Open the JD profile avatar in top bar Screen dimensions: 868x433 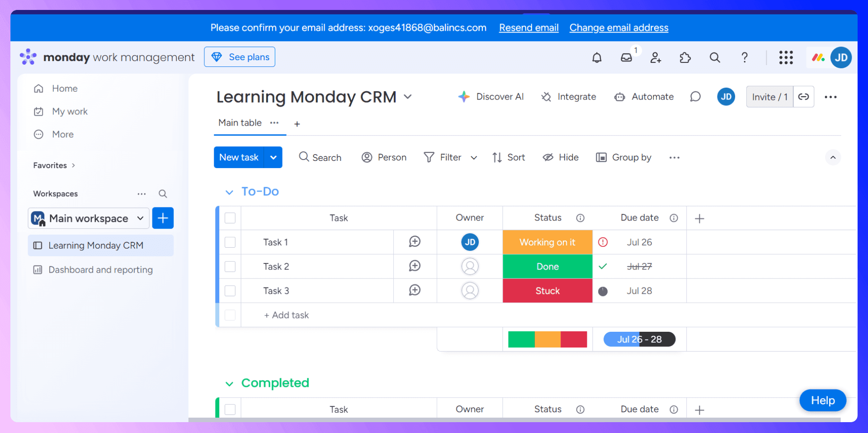tap(841, 57)
